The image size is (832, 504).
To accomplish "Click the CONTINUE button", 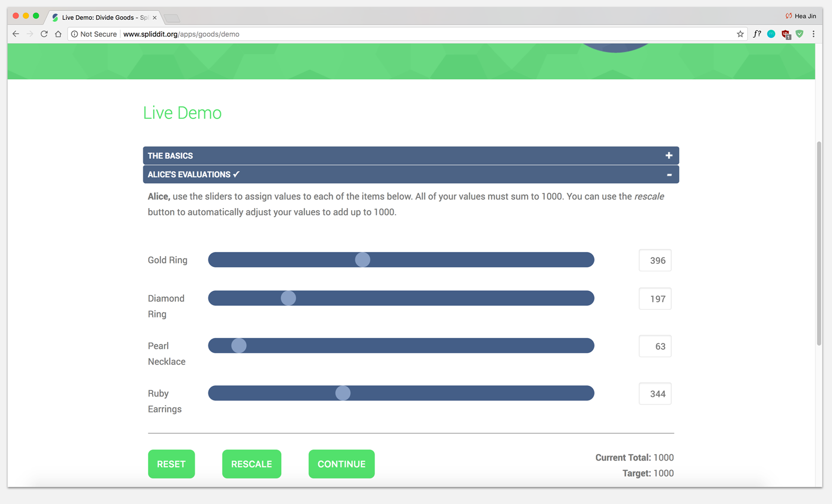I will (341, 464).
